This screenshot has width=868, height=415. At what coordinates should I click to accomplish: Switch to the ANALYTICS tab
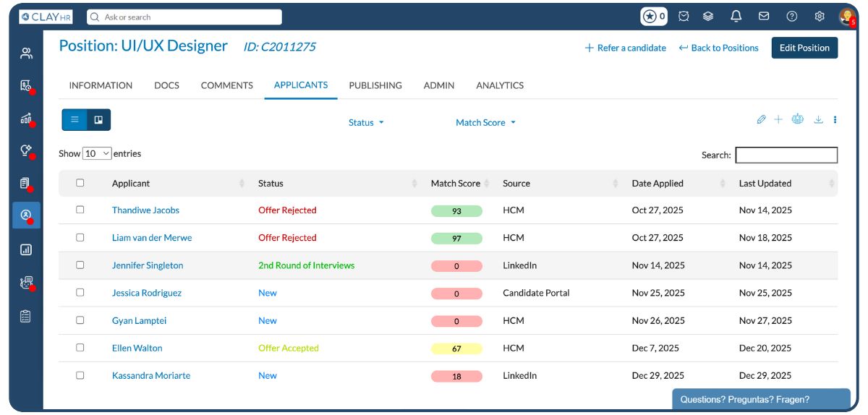(x=500, y=85)
